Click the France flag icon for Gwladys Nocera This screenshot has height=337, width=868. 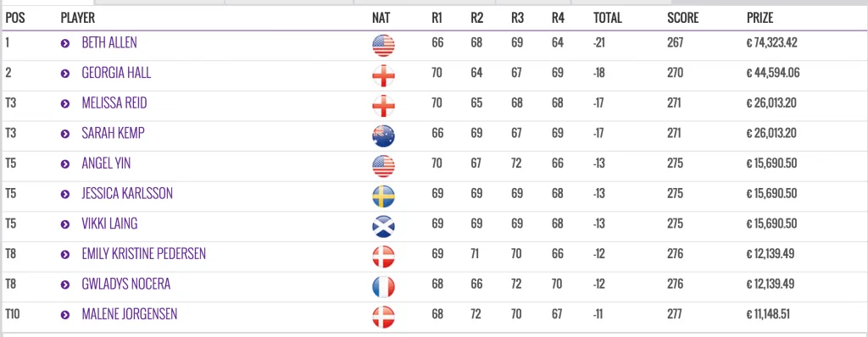pyautogui.click(x=383, y=287)
